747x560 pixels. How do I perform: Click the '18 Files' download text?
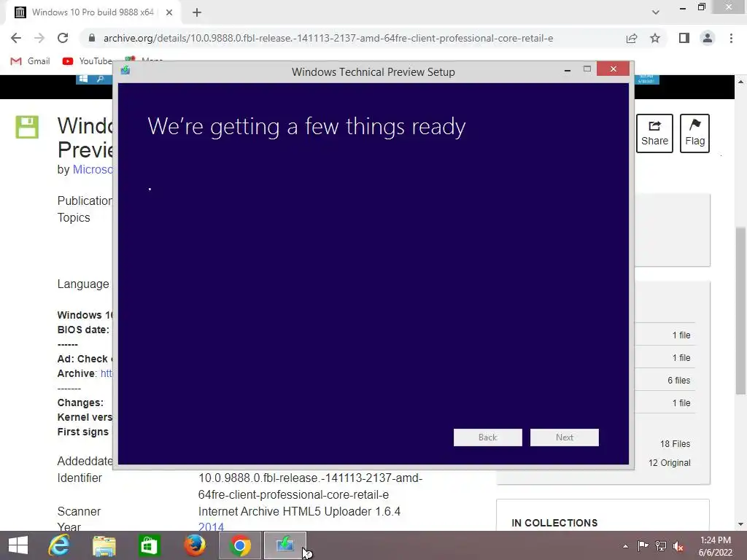pos(675,444)
